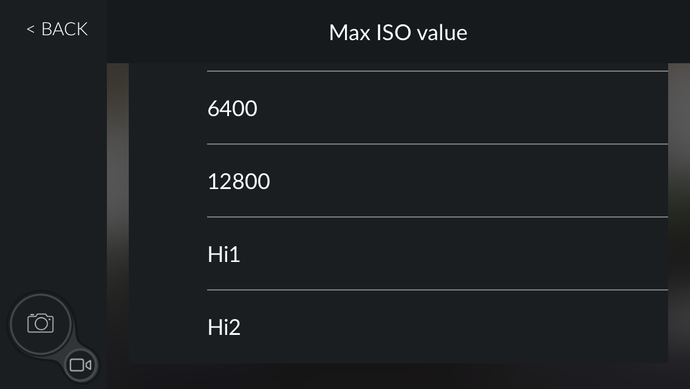The image size is (690, 389).
Task: Click empty space left of 6400
Action: coord(168,108)
